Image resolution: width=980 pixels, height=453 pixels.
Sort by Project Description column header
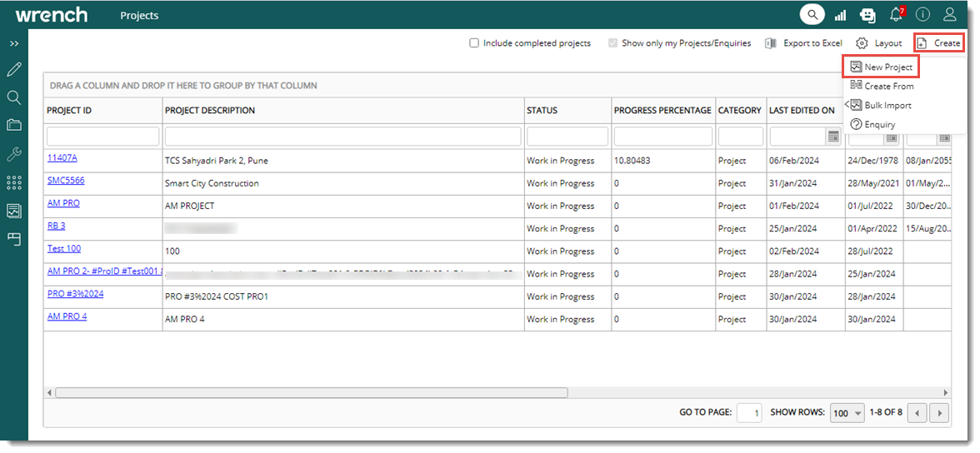tap(210, 111)
